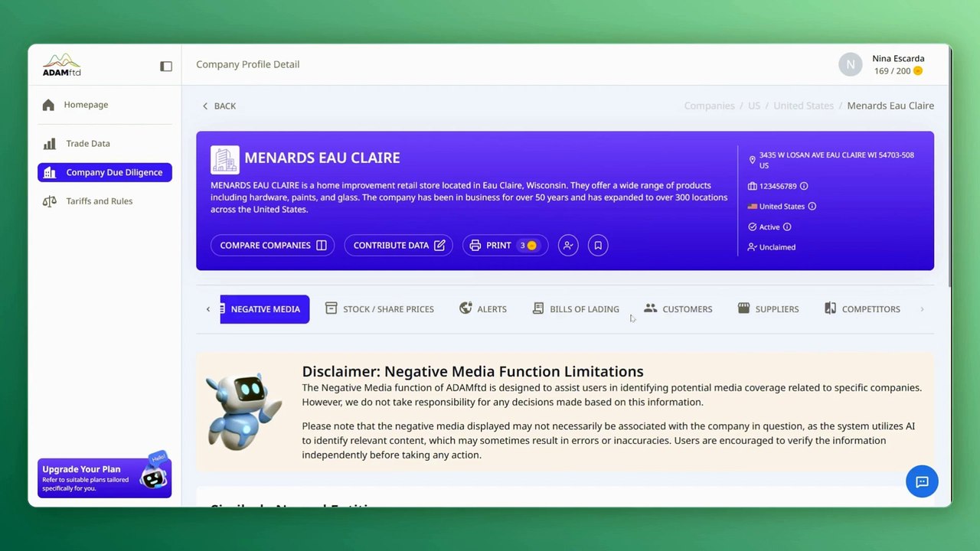Open Compare Companies
Image resolution: width=980 pixels, height=551 pixels.
coord(273,245)
